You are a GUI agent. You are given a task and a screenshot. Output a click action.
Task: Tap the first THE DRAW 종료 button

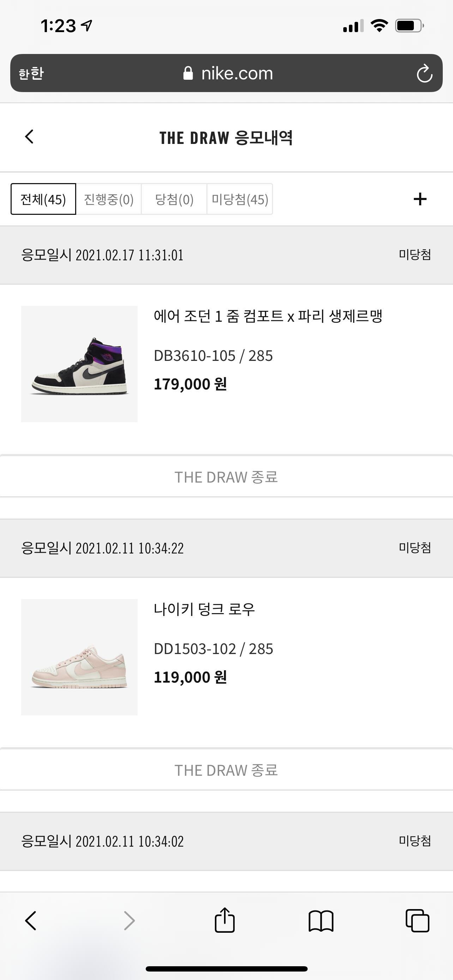pos(226,477)
